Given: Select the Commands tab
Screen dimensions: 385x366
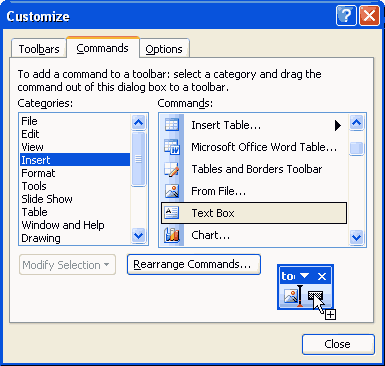Looking at the screenshot, I should click(103, 48).
